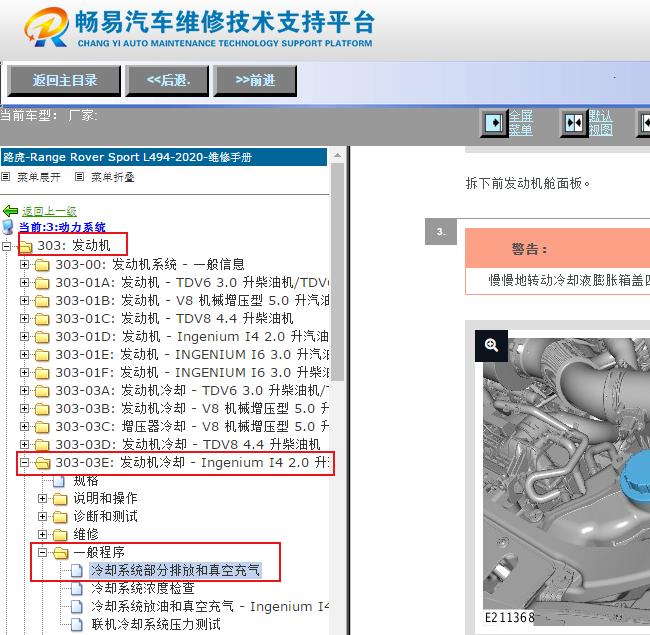Open 联机冷却系统压力测试 document
This screenshot has height=635, width=650.
[156, 624]
